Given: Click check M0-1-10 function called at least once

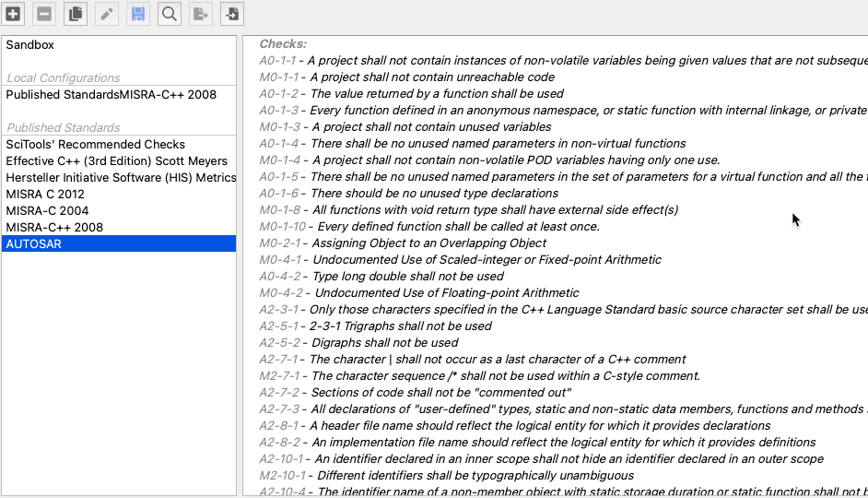Looking at the screenshot, I should 429,227.
